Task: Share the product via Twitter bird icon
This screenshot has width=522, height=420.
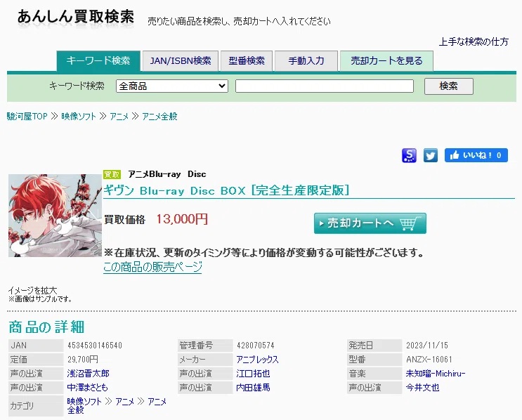Action: (431, 155)
